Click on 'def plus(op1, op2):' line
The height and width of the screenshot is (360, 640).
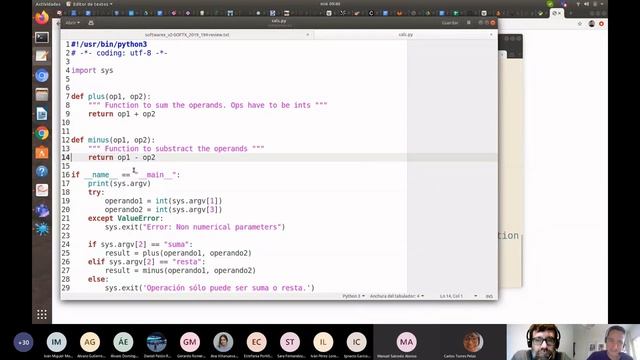(111, 96)
